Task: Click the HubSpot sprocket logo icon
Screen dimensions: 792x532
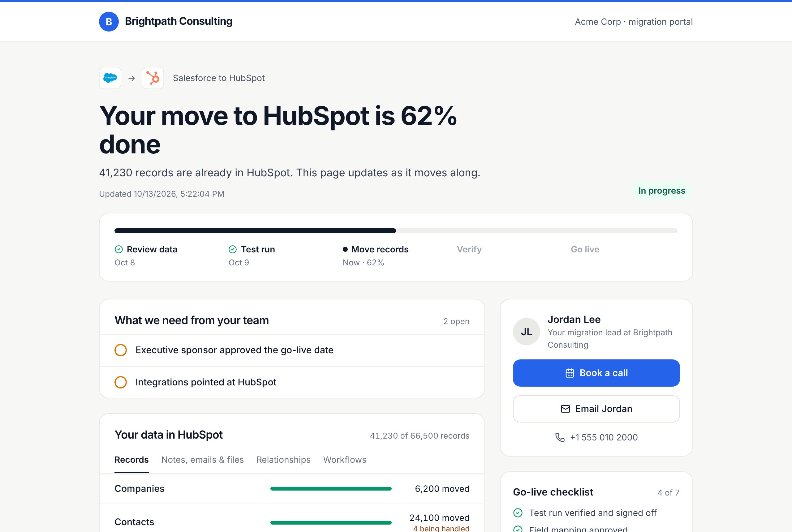Action: tap(153, 78)
